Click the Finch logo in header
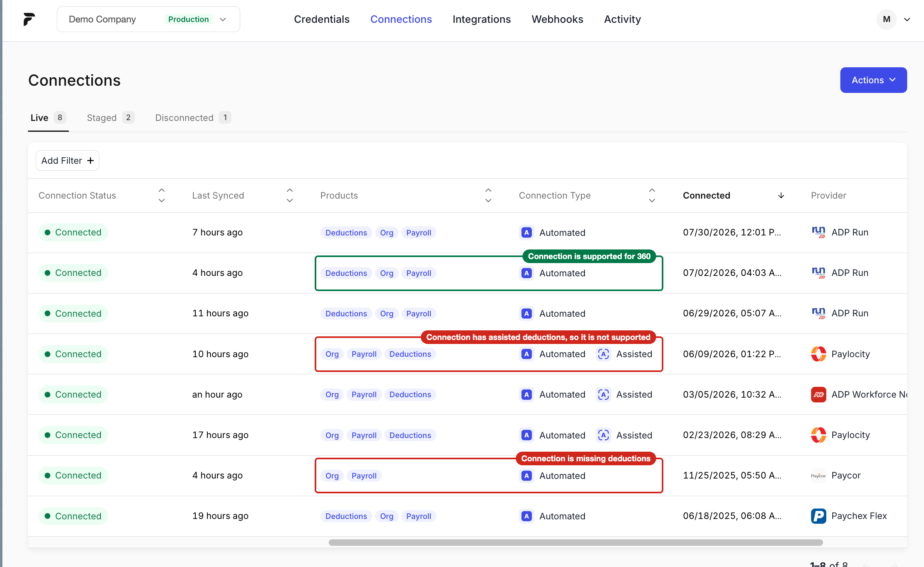This screenshot has height=567, width=924. [29, 19]
